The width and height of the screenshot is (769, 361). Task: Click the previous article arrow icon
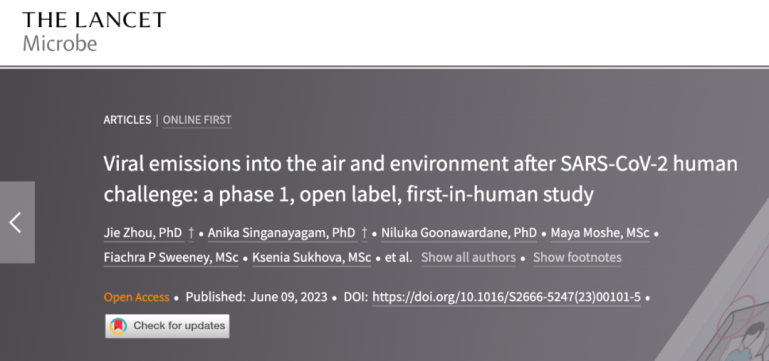point(16,222)
